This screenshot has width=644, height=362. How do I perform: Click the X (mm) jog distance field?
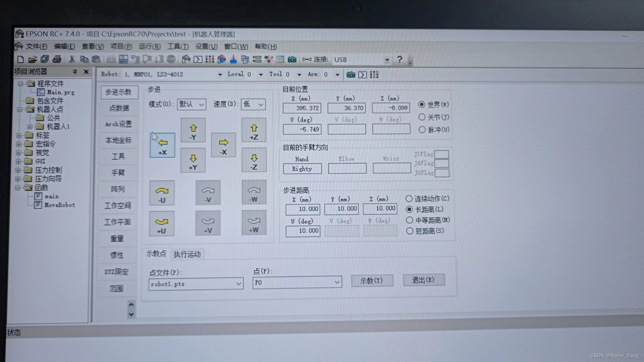[x=303, y=209]
